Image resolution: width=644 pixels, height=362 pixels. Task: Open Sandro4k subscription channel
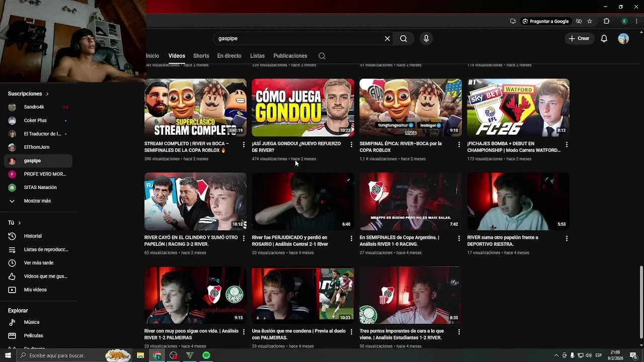tap(38, 107)
